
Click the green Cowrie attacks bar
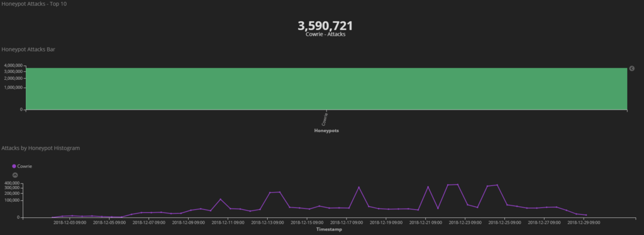click(x=326, y=89)
